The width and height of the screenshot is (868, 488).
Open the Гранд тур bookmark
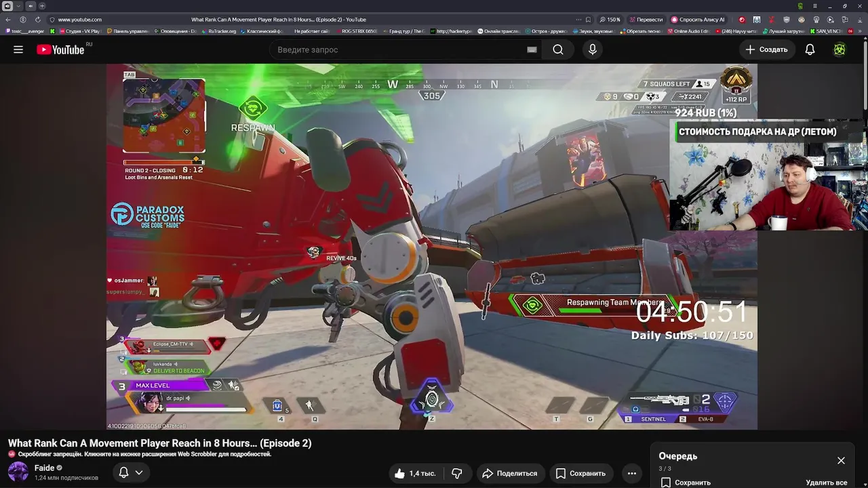pyautogui.click(x=403, y=31)
